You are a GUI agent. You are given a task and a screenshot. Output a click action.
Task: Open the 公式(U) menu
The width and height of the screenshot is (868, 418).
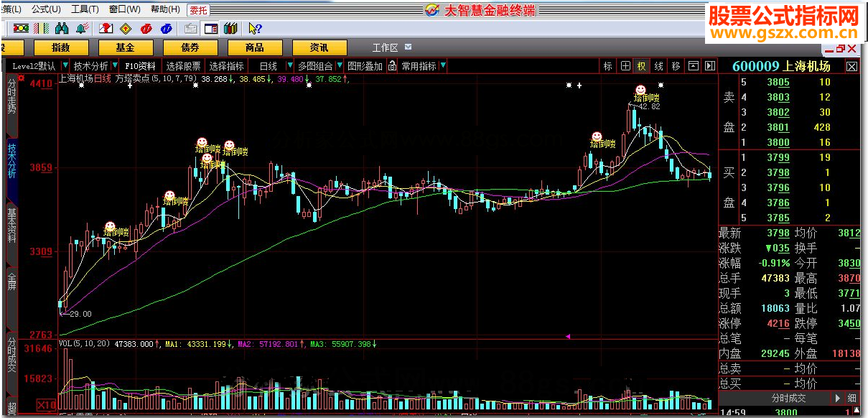point(46,9)
